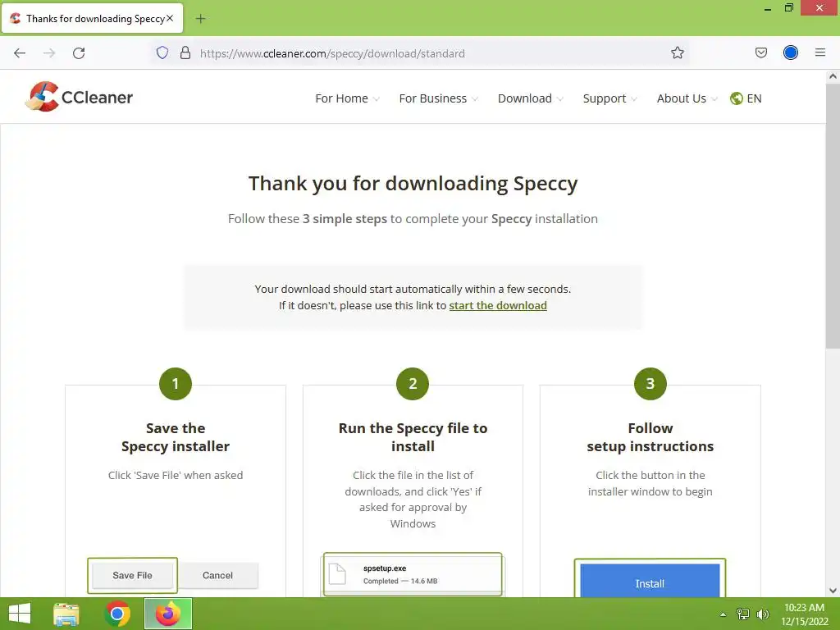The width and height of the screenshot is (840, 630).
Task: Click the page vertical scrollbar thumb
Action: (x=833, y=214)
